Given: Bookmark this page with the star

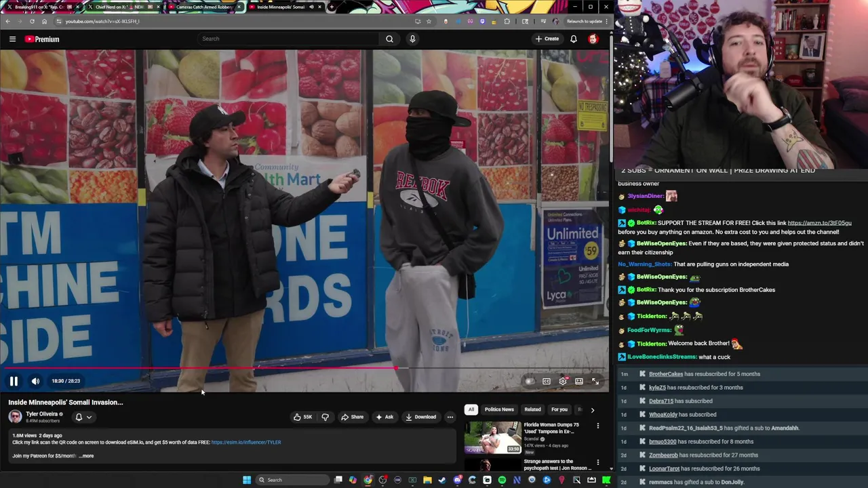Looking at the screenshot, I should coord(429,21).
